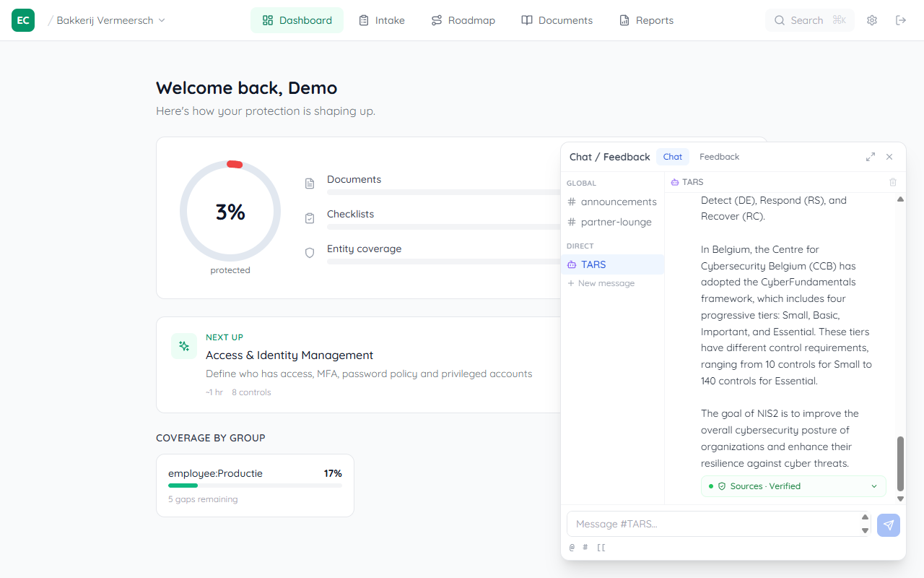Start a New message conversation
The image size is (924, 578).
[601, 283]
